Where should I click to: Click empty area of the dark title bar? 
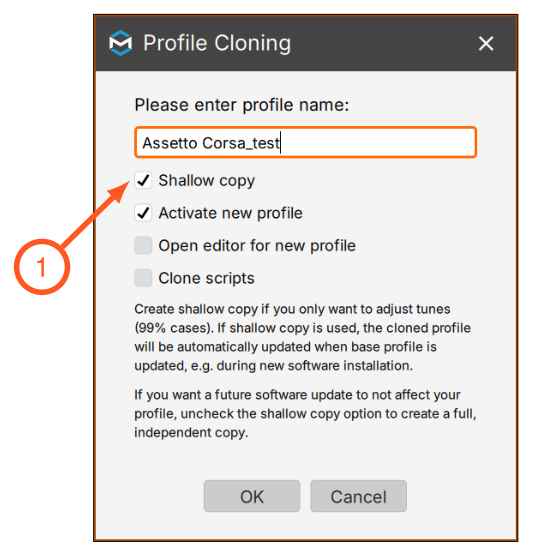pyautogui.click(x=383, y=43)
